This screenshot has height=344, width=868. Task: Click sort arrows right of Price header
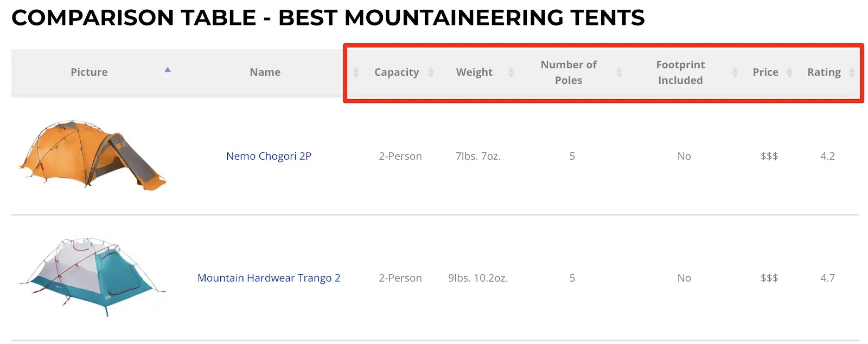tap(790, 72)
